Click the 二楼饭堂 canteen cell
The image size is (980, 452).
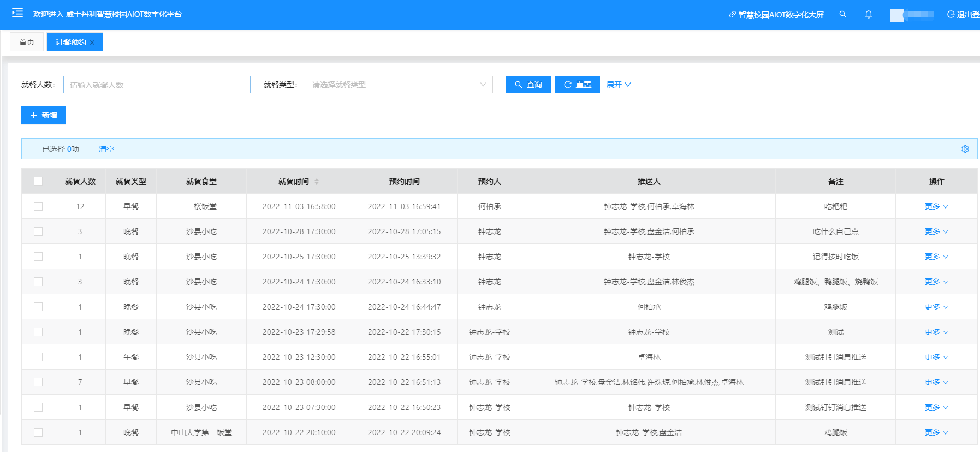click(201, 206)
